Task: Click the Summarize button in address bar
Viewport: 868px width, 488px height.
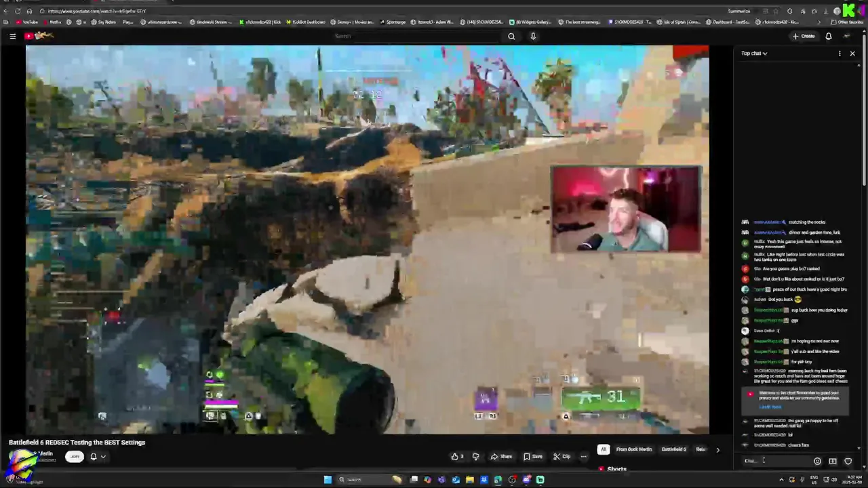Action: pyautogui.click(x=739, y=11)
